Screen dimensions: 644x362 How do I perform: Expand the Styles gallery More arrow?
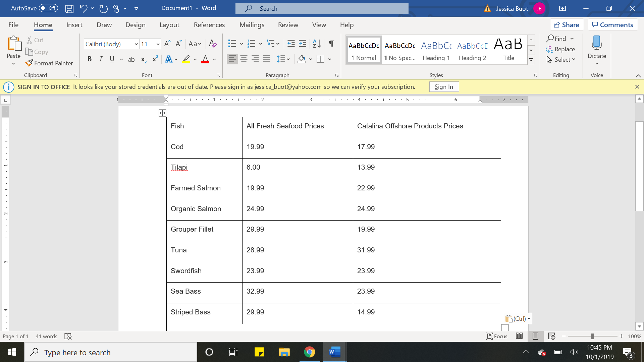point(531,60)
